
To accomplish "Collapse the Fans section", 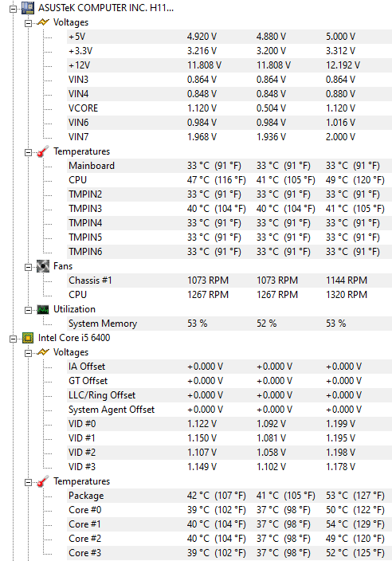I will tap(28, 267).
